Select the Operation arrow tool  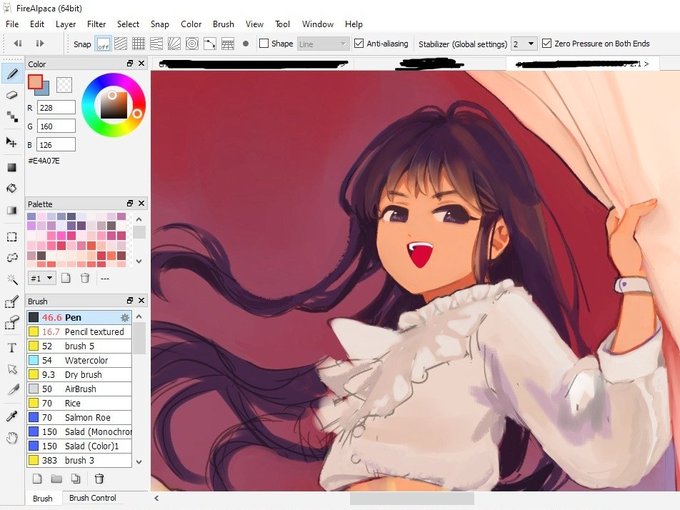click(x=12, y=369)
